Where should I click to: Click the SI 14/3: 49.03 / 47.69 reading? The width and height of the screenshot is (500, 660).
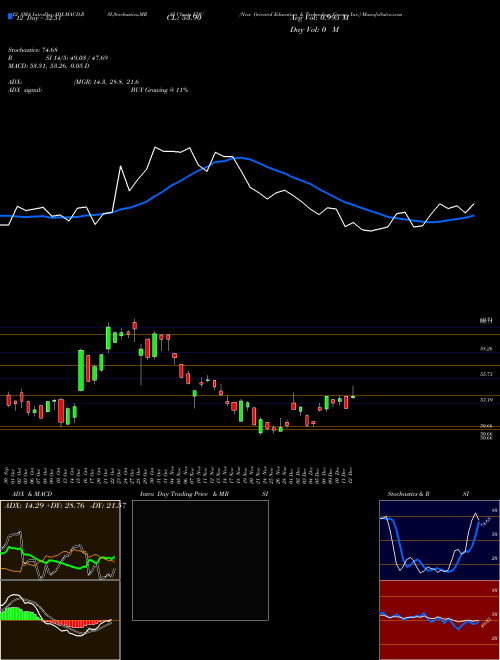[77, 58]
